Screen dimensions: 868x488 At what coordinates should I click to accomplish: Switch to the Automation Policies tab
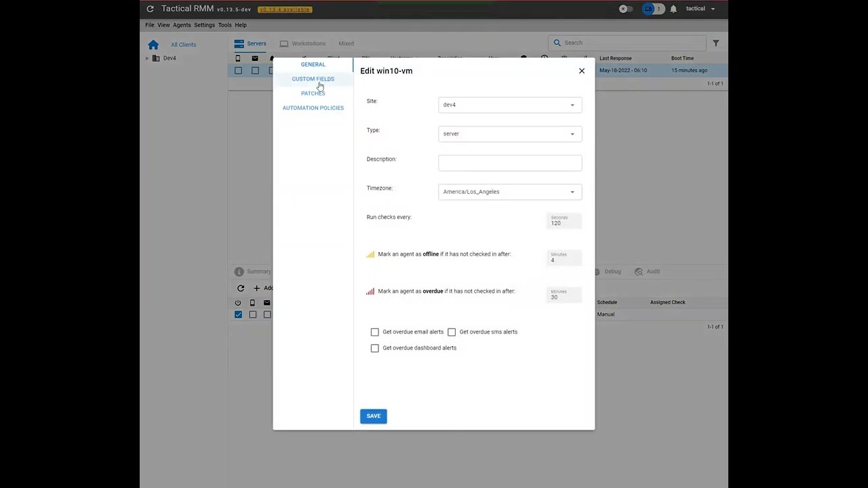tap(313, 108)
